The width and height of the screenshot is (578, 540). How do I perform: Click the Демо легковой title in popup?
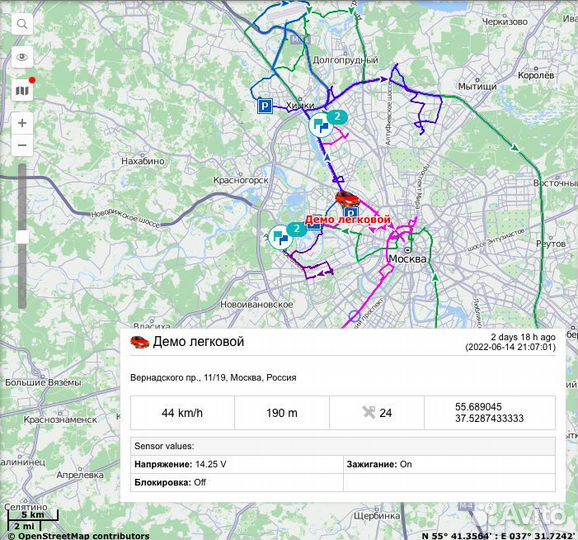tap(199, 341)
